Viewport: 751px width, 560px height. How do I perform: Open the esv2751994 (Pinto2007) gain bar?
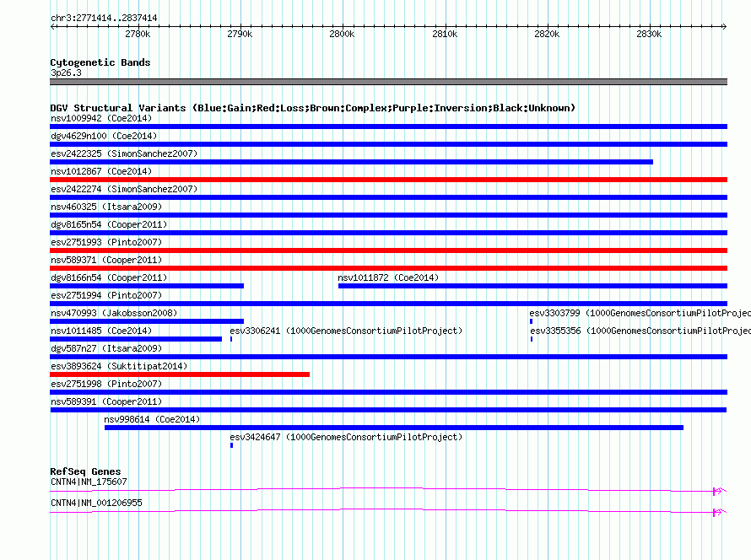click(388, 304)
